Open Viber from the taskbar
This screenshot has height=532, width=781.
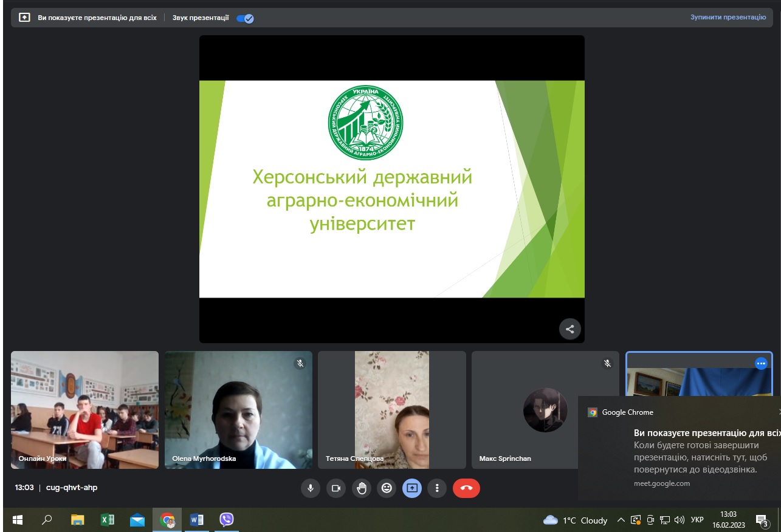[x=227, y=520]
